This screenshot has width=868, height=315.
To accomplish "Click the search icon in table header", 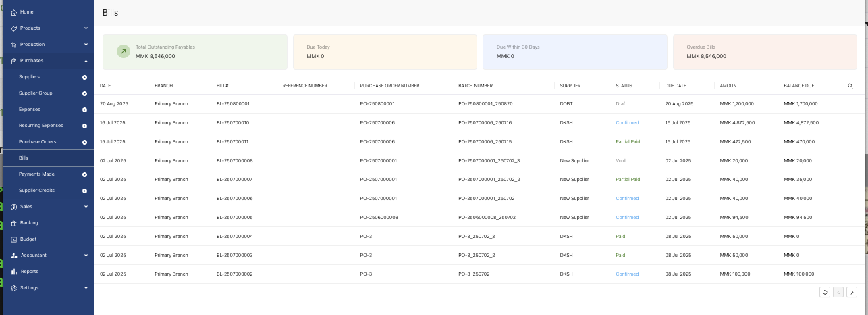I will [x=850, y=86].
